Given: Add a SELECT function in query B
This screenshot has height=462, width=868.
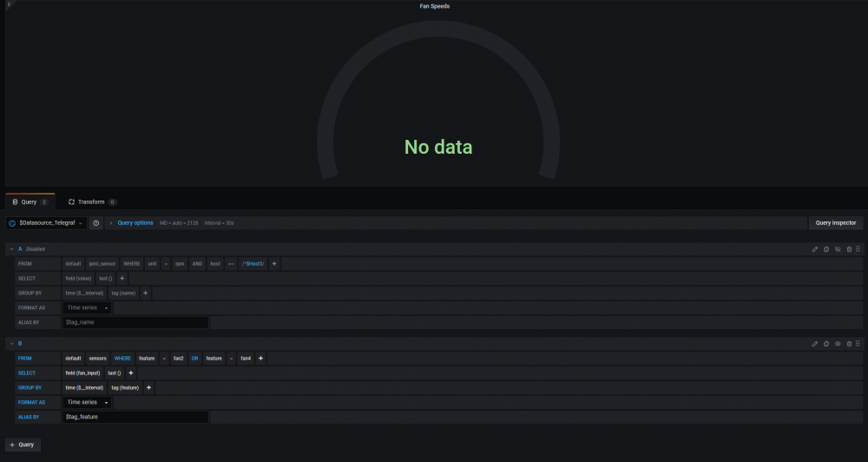Looking at the screenshot, I should tap(131, 373).
